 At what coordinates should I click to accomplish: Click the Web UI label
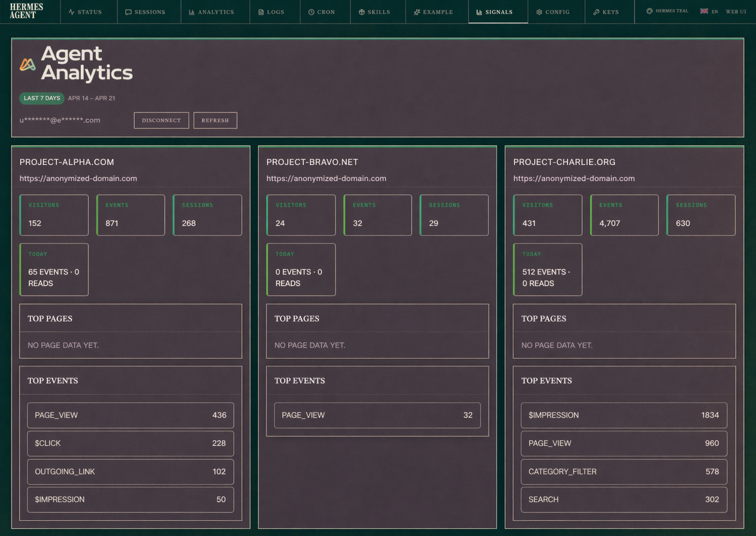(x=736, y=11)
